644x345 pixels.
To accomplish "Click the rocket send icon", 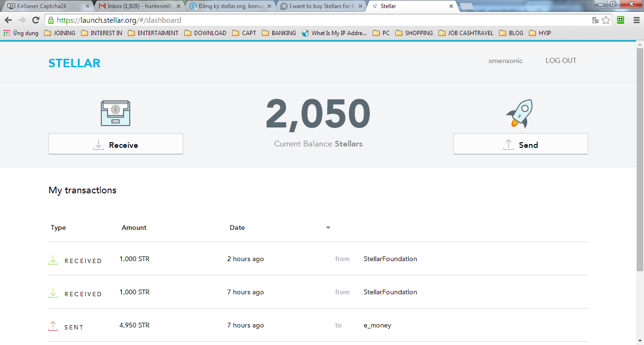I will (x=519, y=114).
